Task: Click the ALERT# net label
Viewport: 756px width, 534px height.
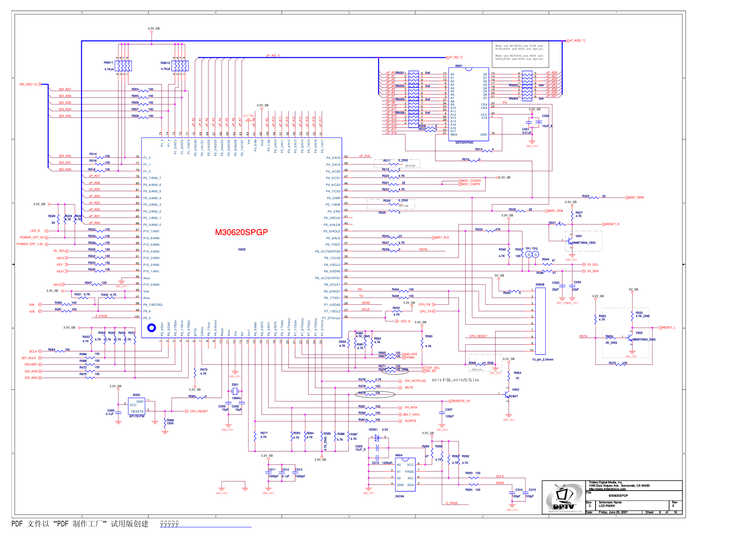Action: coord(410,421)
